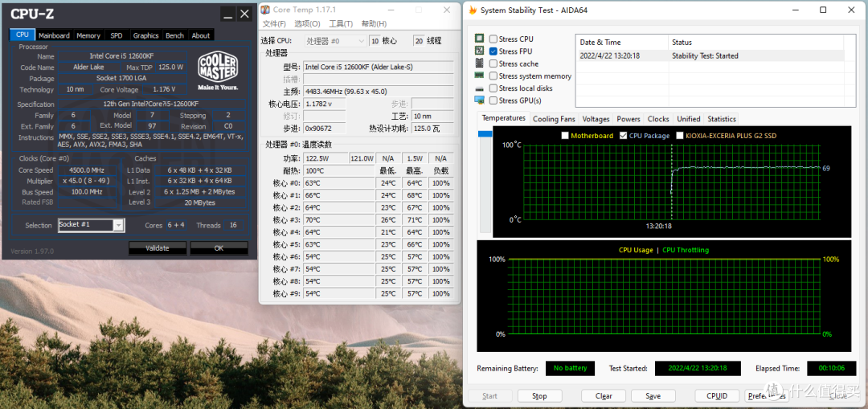868x409 pixels.
Task: Click the 核心 #3 temperature value 70℃
Action: [x=338, y=220]
